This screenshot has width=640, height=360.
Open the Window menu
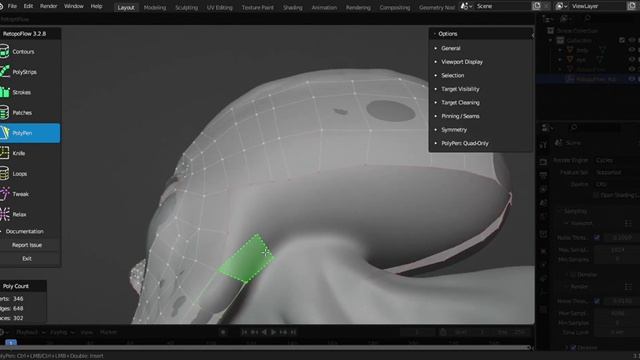73,6
